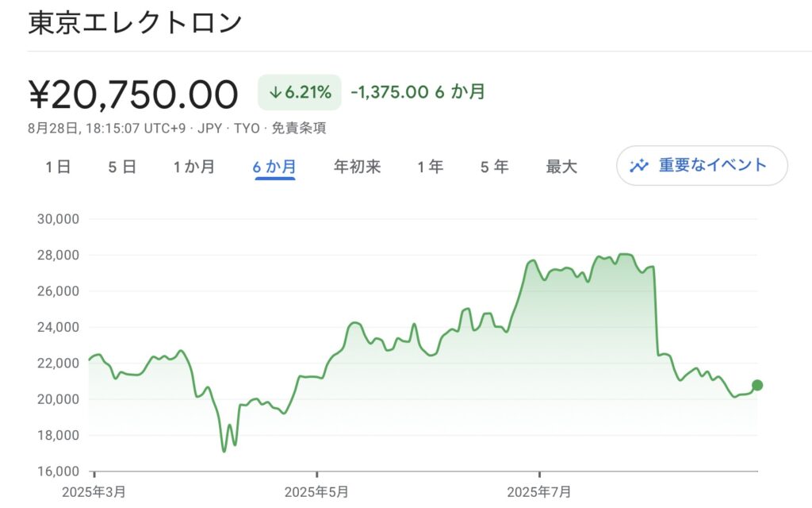Click the -1,375.00 6か月 change text
The height and width of the screenshot is (508, 812).
[418, 92]
